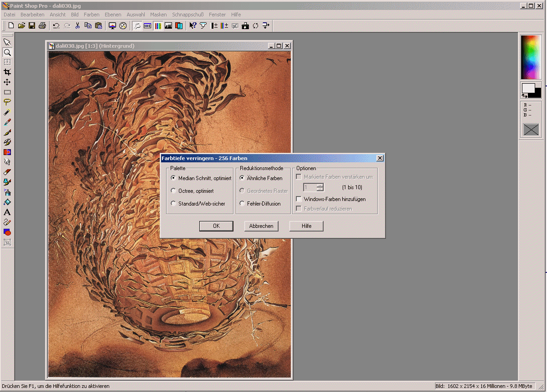Select the Eraser tool
Screen dimensions: 547x392
(x=7, y=172)
